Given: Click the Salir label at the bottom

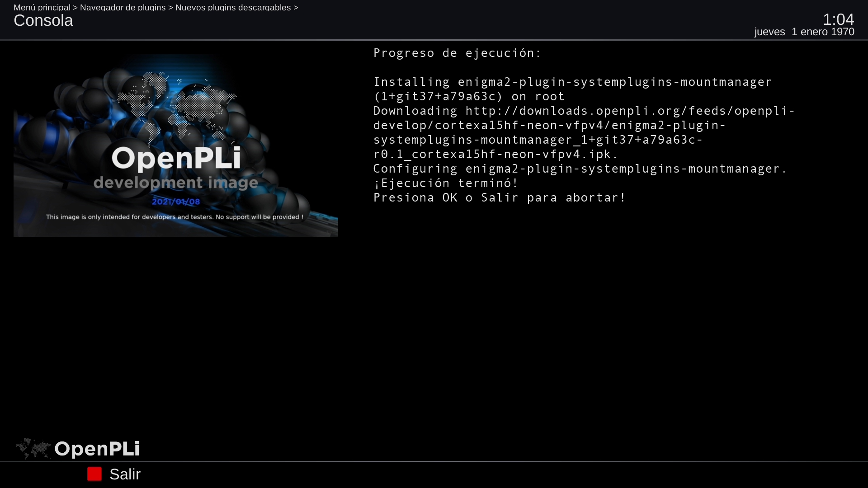Looking at the screenshot, I should pos(125,474).
